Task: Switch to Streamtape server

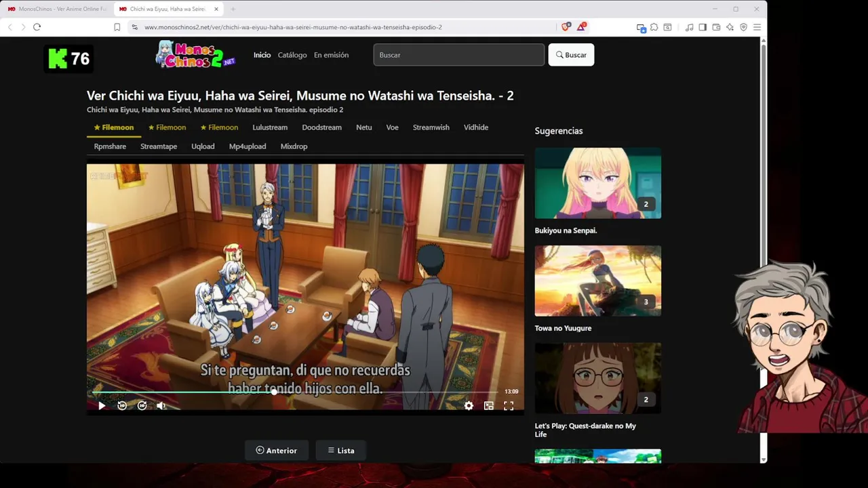Action: (159, 146)
